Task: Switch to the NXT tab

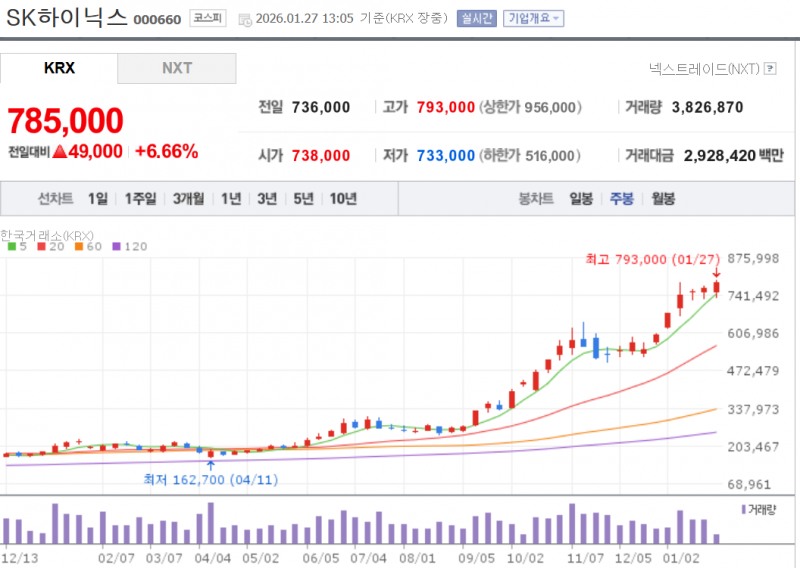Action: pyautogui.click(x=177, y=68)
